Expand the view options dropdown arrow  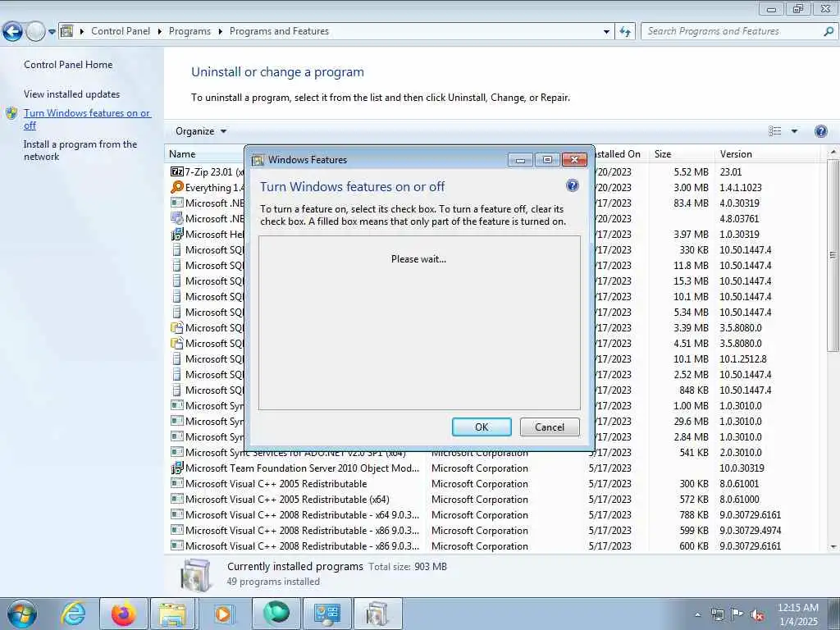794,131
